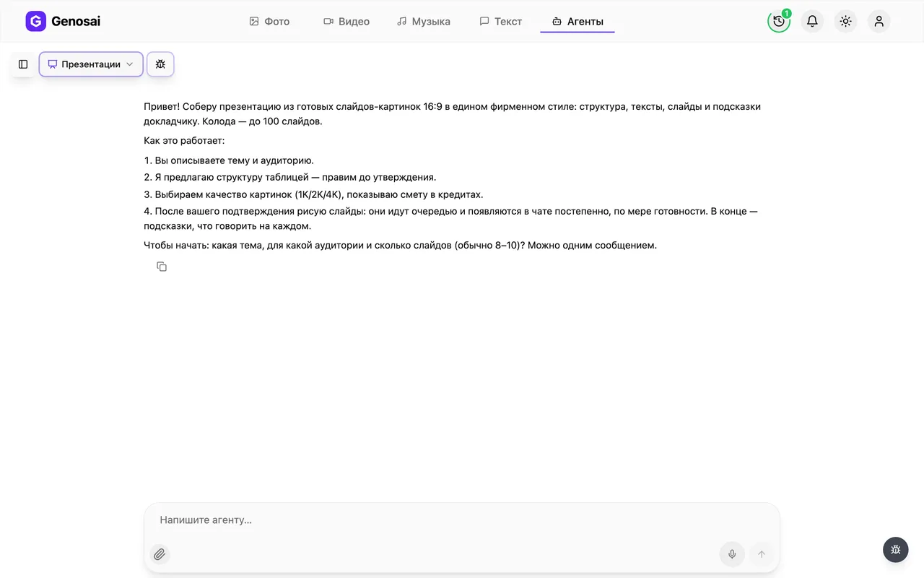Expand the Презентации agent dropdown

(91, 64)
